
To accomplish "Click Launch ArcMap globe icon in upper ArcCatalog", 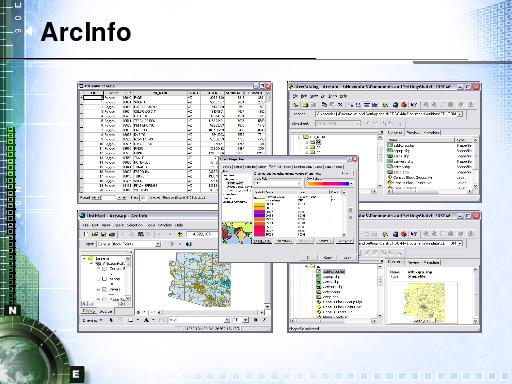I will coord(395,105).
